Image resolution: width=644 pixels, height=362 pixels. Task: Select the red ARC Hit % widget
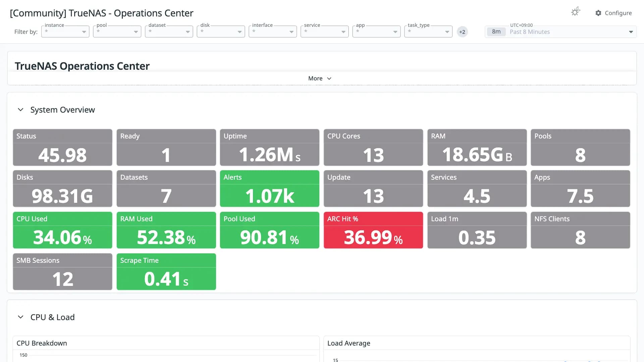373,230
